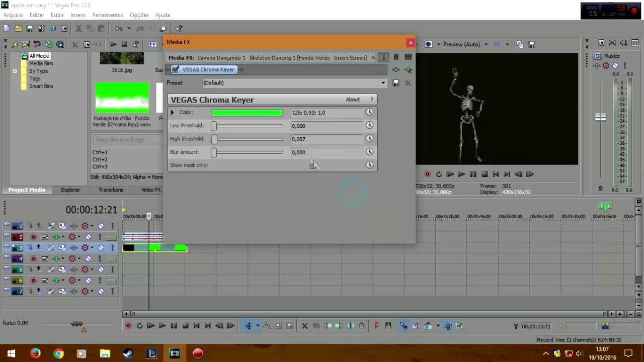644x362 pixels.
Task: Select Fumaça no chão green screen clip
Action: point(122,98)
